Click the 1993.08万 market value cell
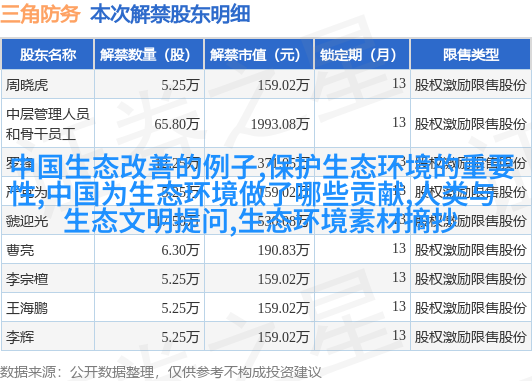This screenshot has height=381, width=532. 280,124
